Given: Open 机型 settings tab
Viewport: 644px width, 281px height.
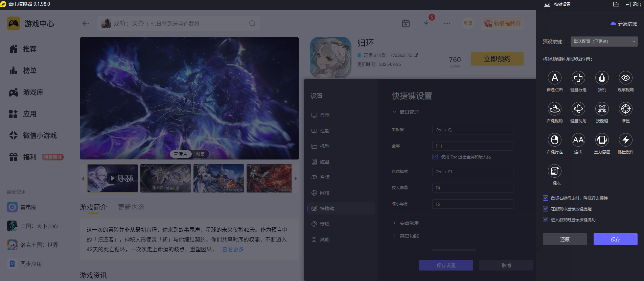Looking at the screenshot, I should pyautogui.click(x=341, y=146).
